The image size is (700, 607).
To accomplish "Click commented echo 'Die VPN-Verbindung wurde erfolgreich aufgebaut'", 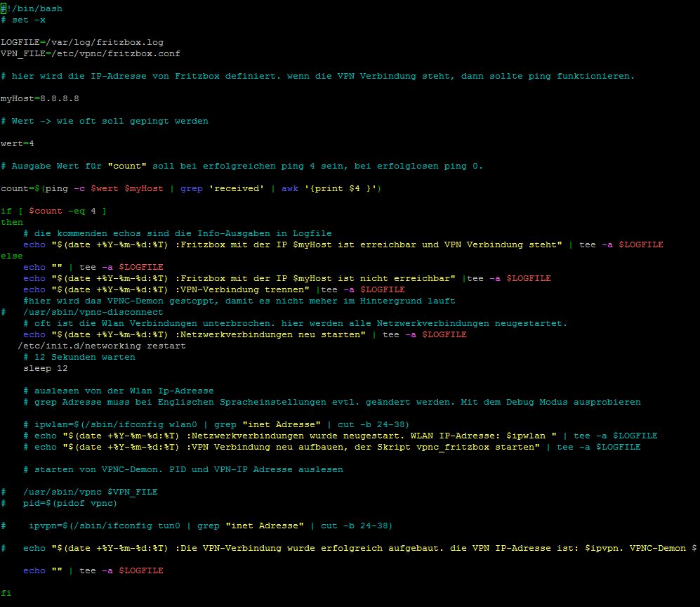I will pyautogui.click(x=349, y=548).
